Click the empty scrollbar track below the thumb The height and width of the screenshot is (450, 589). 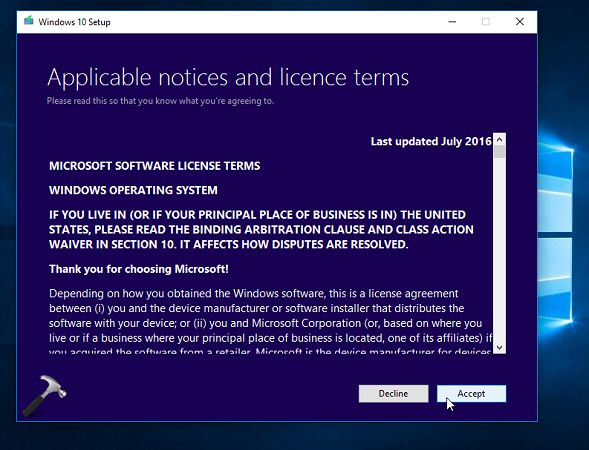tap(499, 250)
